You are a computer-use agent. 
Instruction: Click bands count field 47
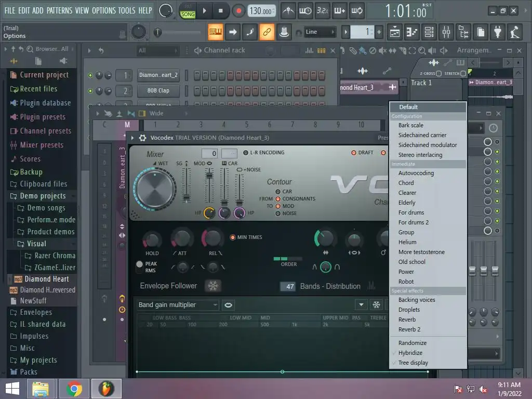tap(288, 286)
